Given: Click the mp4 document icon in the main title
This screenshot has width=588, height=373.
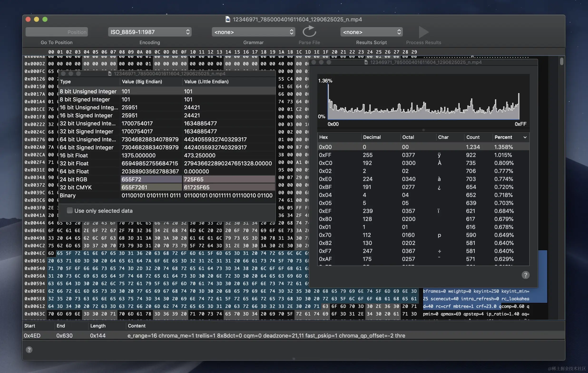Looking at the screenshot, I should point(228,19).
